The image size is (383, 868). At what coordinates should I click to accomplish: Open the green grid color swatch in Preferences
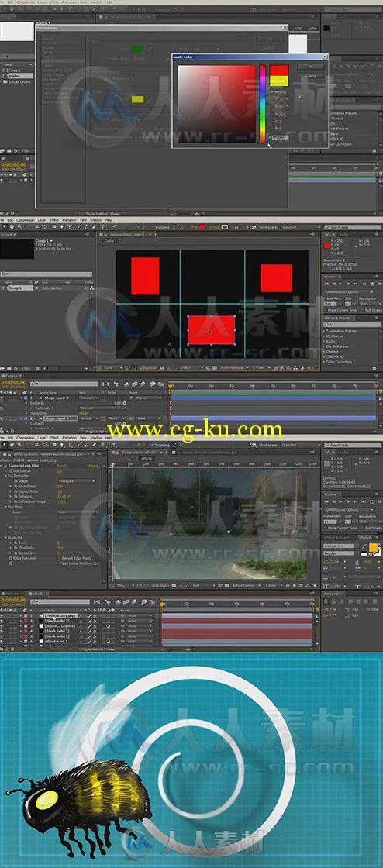pos(138,50)
